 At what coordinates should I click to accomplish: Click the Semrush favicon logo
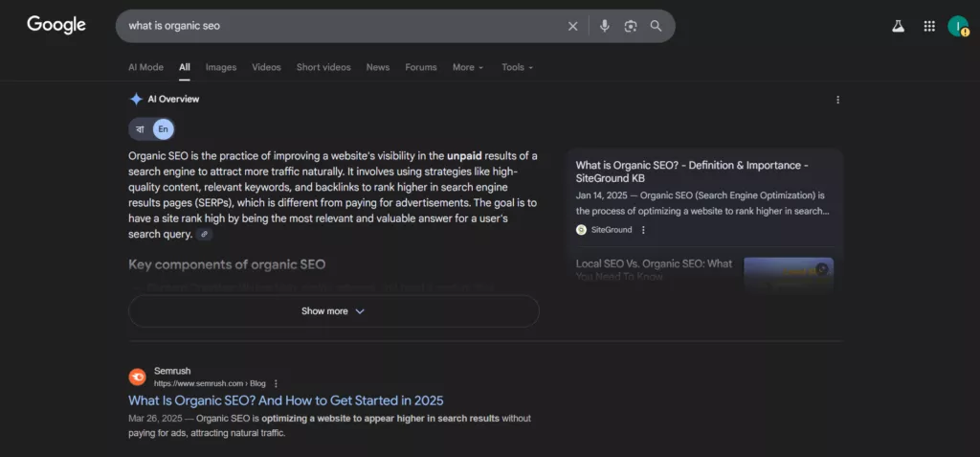point(138,377)
